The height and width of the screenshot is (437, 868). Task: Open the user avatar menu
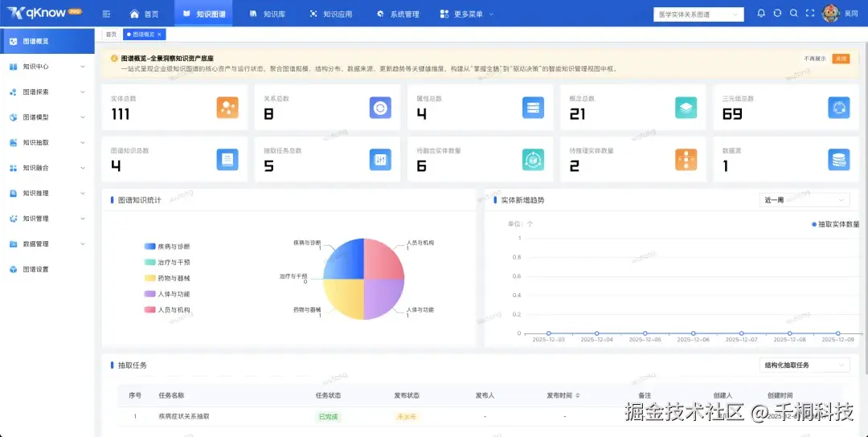point(830,14)
